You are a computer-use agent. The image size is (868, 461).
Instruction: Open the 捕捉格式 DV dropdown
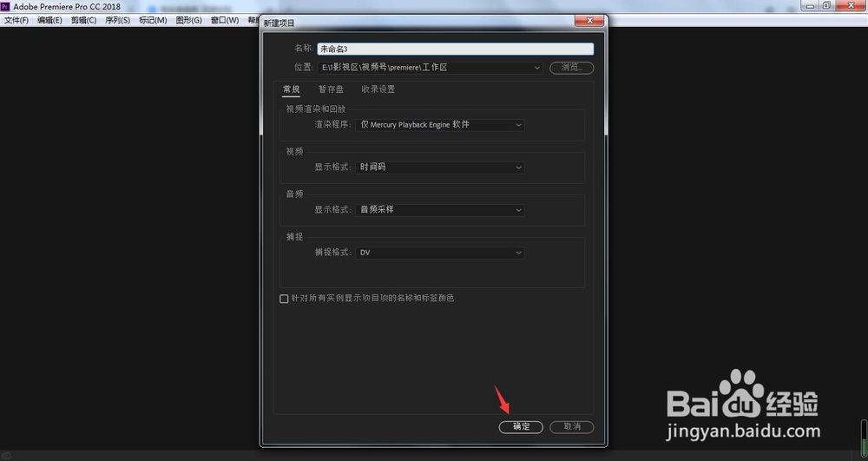(x=440, y=253)
